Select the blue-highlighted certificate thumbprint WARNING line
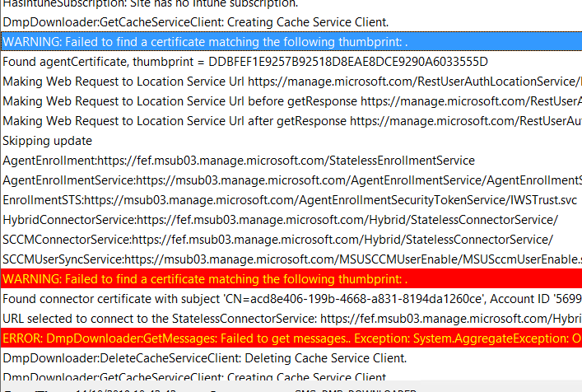 (x=291, y=41)
